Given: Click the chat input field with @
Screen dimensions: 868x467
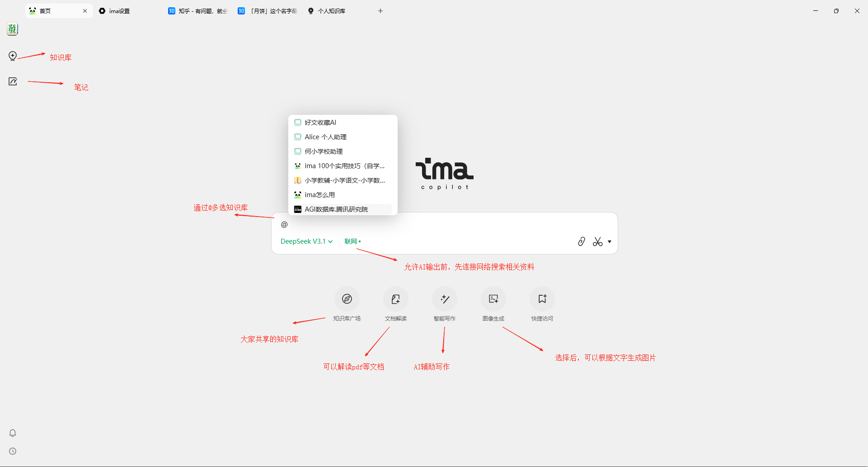Looking at the screenshot, I should 443,225.
